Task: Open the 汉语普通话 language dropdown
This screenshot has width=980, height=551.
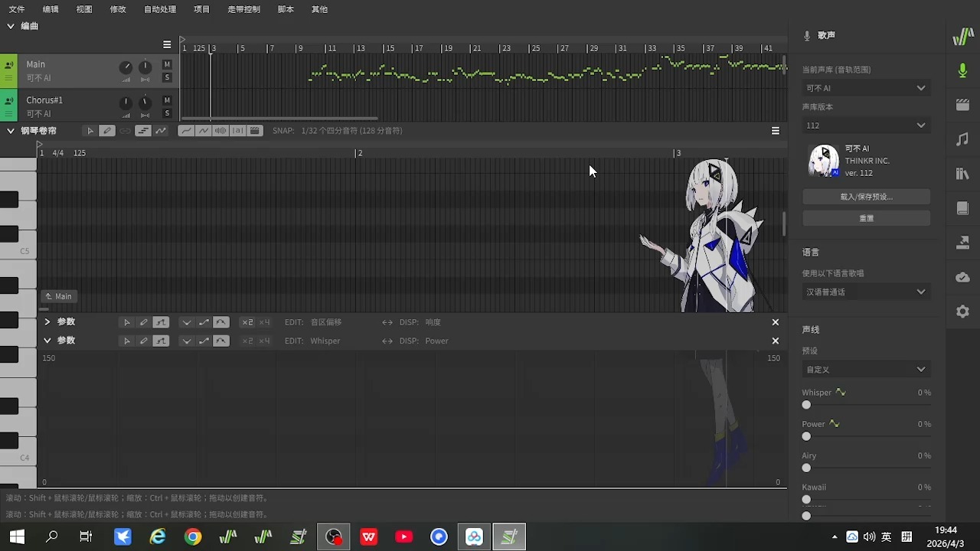Action: click(866, 292)
